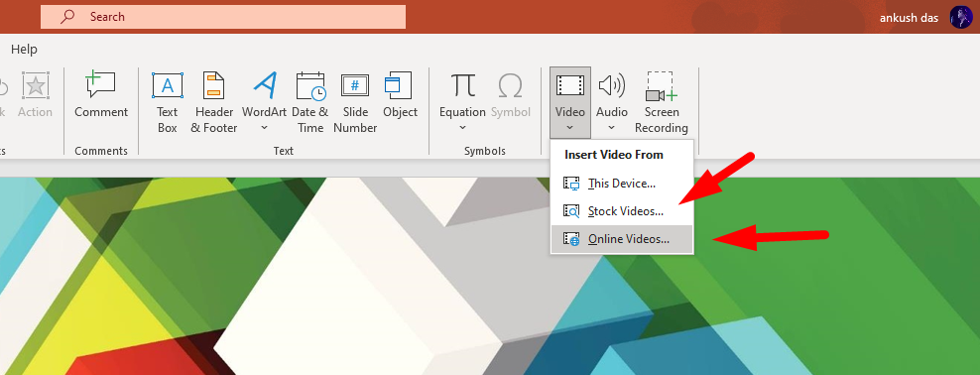Click the Text group label
Image resolution: width=980 pixels, height=375 pixels.
283,151
